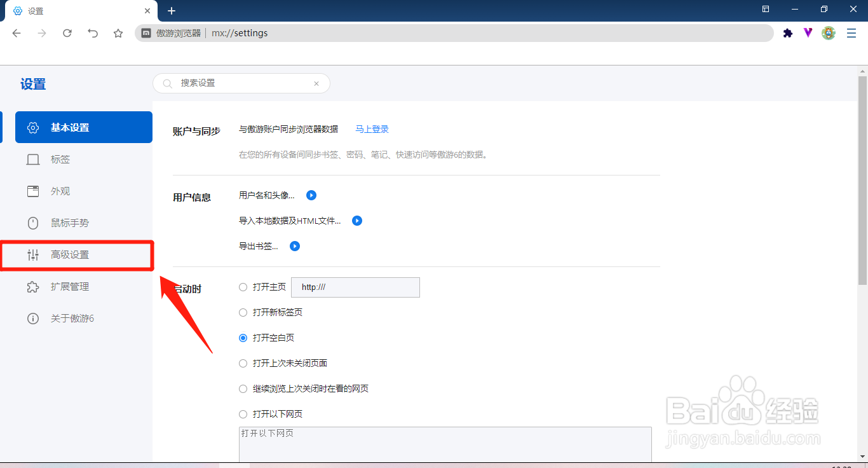Expand the 用户名和头像 arrow
This screenshot has height=468, width=868.
point(311,195)
